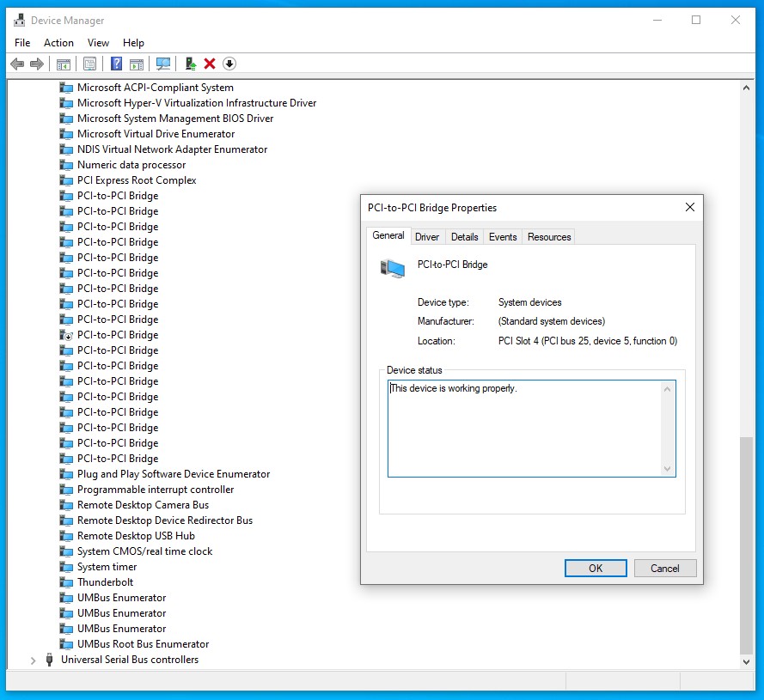764x700 pixels.
Task: Maximize the Device Manager window
Action: pyautogui.click(x=696, y=20)
